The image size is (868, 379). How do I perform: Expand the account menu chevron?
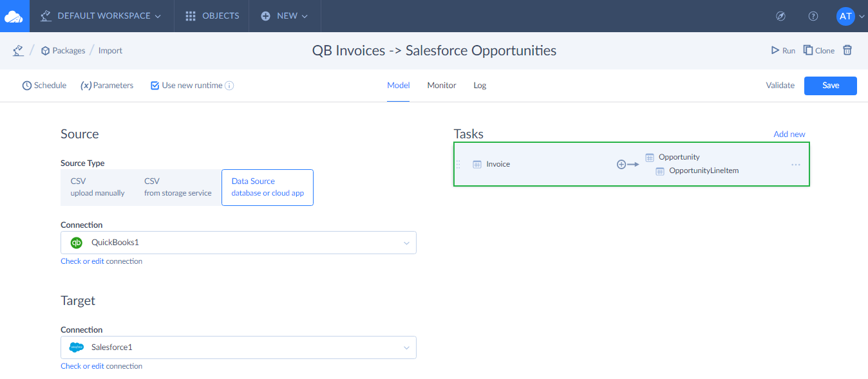tap(862, 17)
